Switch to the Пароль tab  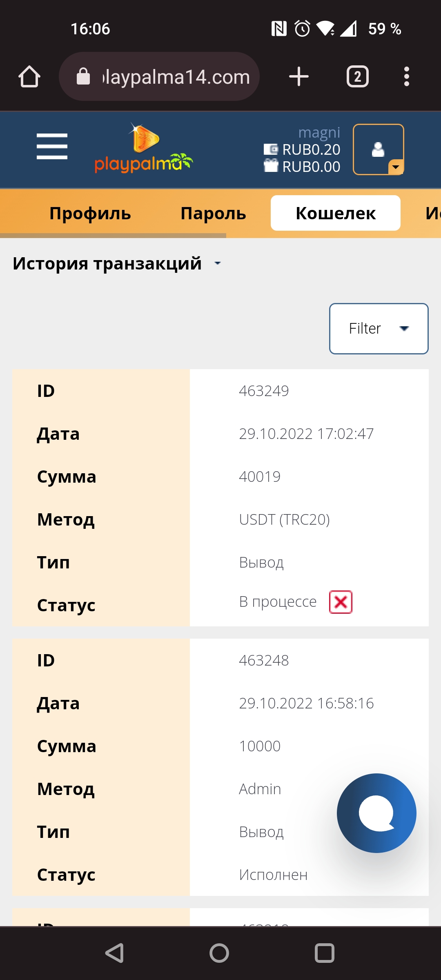click(x=213, y=213)
